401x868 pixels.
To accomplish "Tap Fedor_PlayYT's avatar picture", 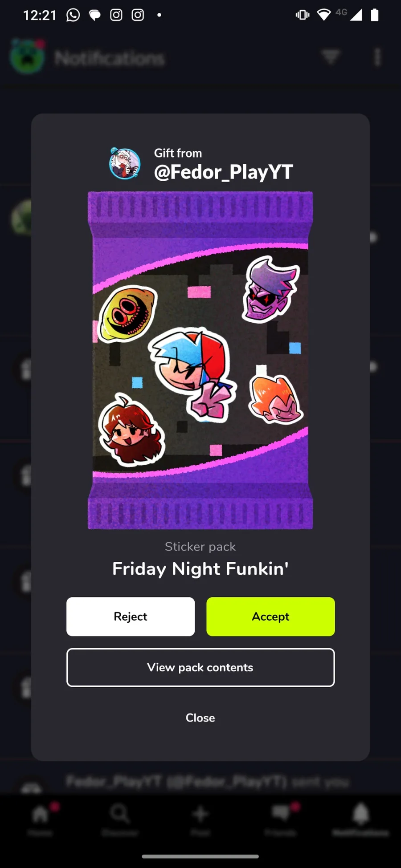I will tap(125, 163).
